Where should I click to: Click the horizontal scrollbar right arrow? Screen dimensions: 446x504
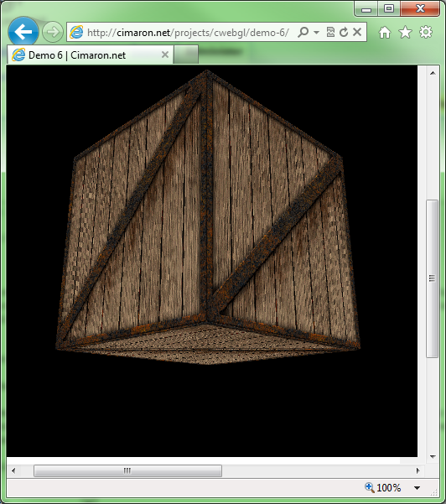coord(417,470)
